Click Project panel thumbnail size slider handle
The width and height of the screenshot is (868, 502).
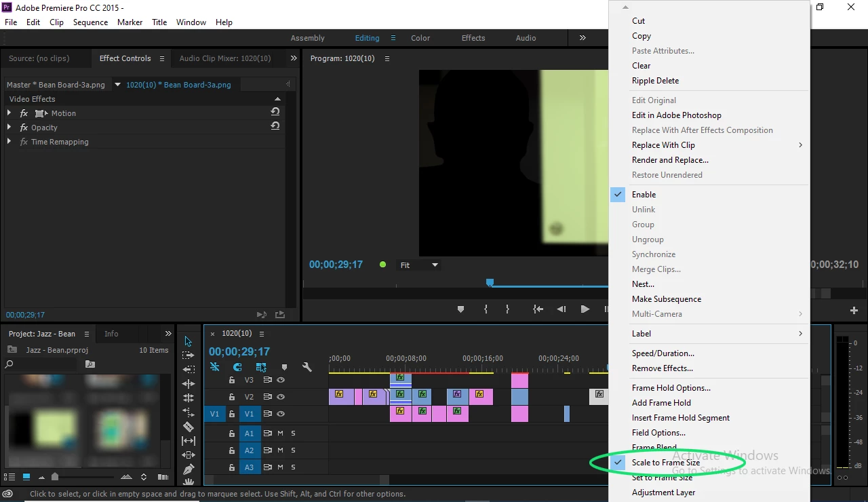point(55,477)
